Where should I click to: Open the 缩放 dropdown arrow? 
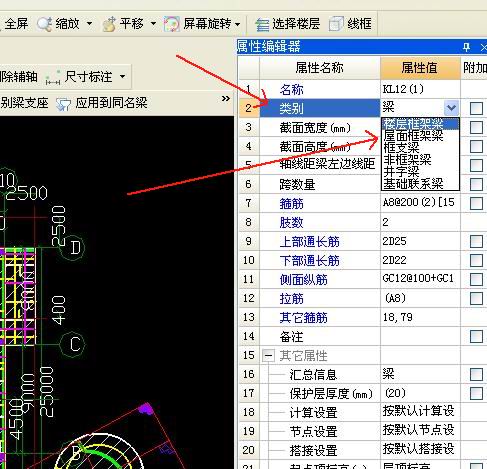point(89,24)
